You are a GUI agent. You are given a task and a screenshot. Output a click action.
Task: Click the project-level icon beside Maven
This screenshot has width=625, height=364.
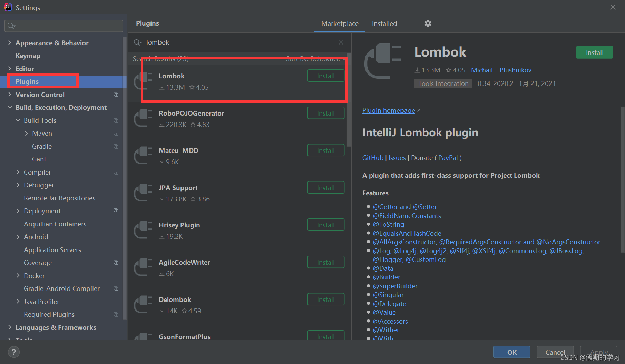(116, 133)
